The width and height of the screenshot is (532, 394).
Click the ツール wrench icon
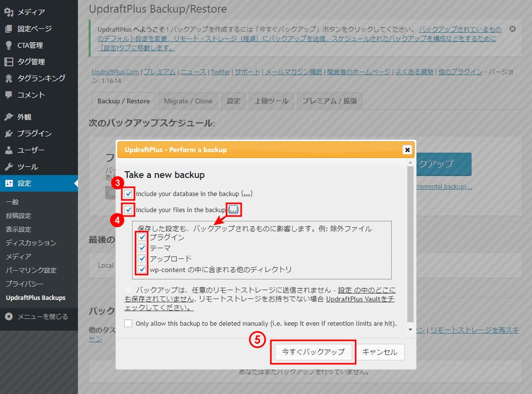pos(9,167)
